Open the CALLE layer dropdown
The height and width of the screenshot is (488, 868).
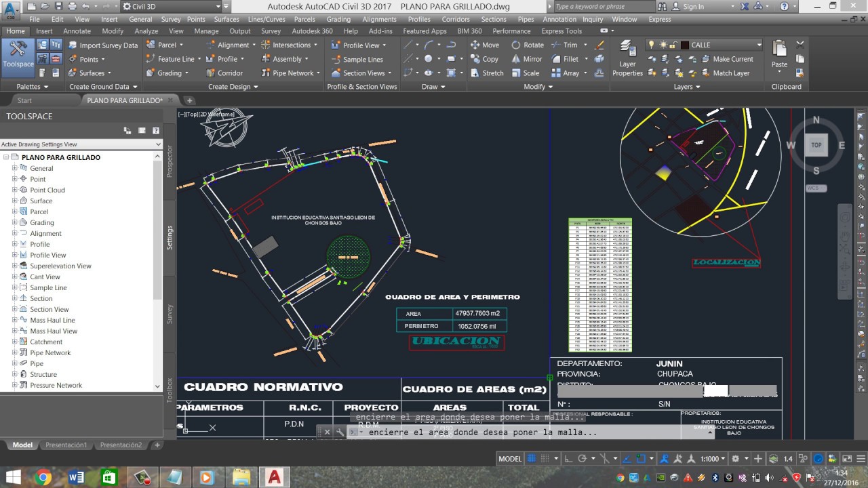coord(759,45)
